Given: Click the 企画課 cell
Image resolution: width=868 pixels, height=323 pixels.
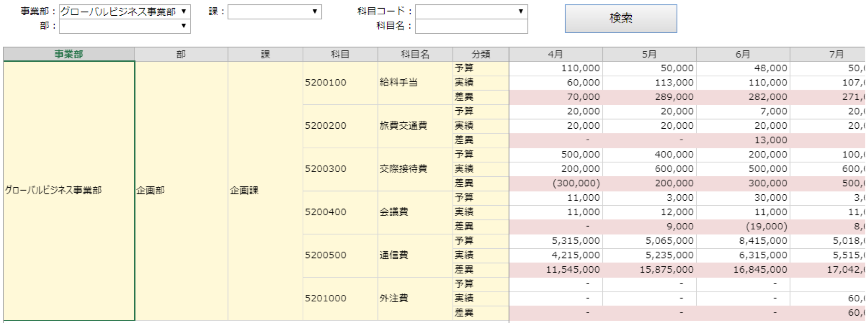Looking at the screenshot, I should pyautogui.click(x=265, y=190).
